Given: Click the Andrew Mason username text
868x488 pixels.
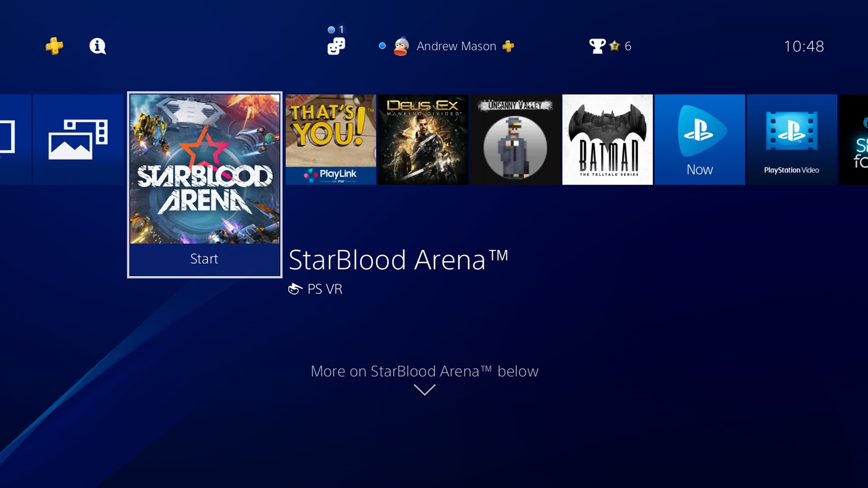Looking at the screenshot, I should click(x=456, y=46).
